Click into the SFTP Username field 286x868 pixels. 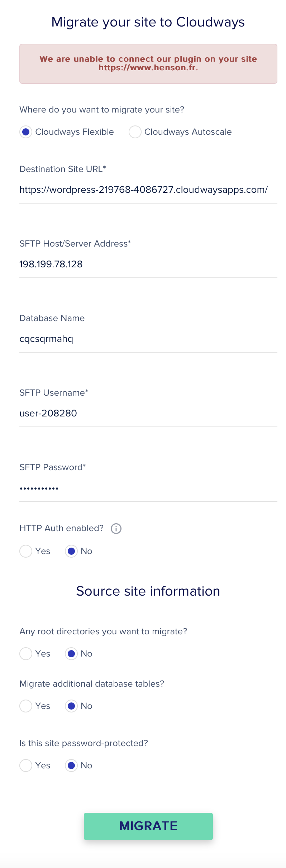[148, 414]
